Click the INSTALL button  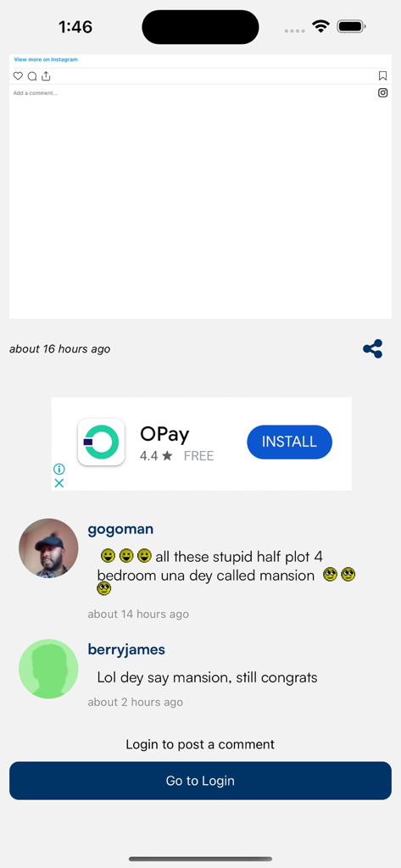pos(289,442)
